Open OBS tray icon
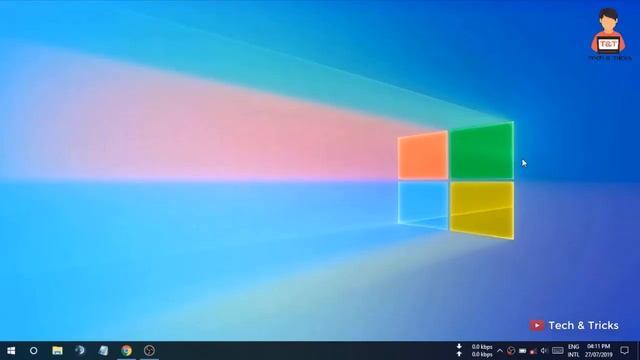 click(x=511, y=351)
